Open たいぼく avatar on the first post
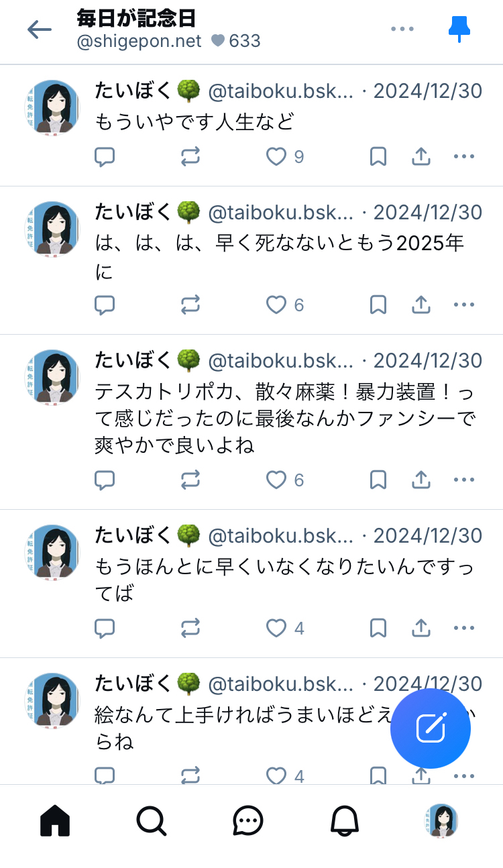This screenshot has height=868, width=503. point(52,107)
